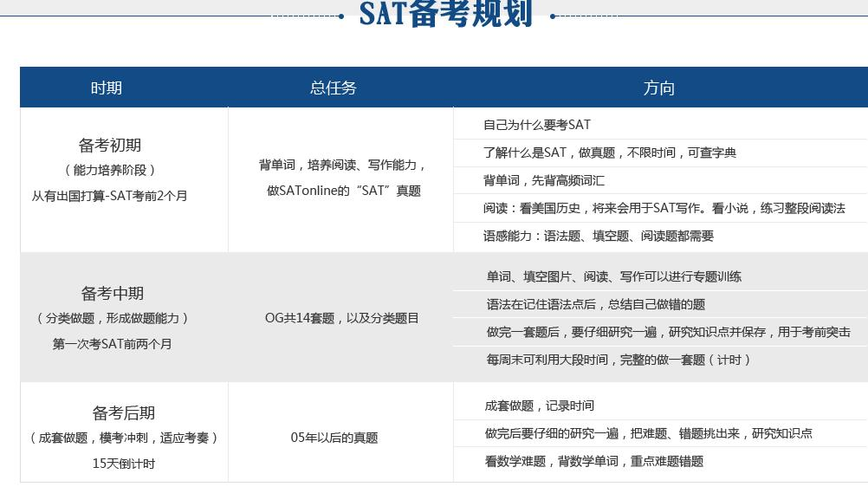This screenshot has height=487, width=868.
Task: Click the 做SATonline的"SAT"真题 task line
Action: (x=343, y=191)
